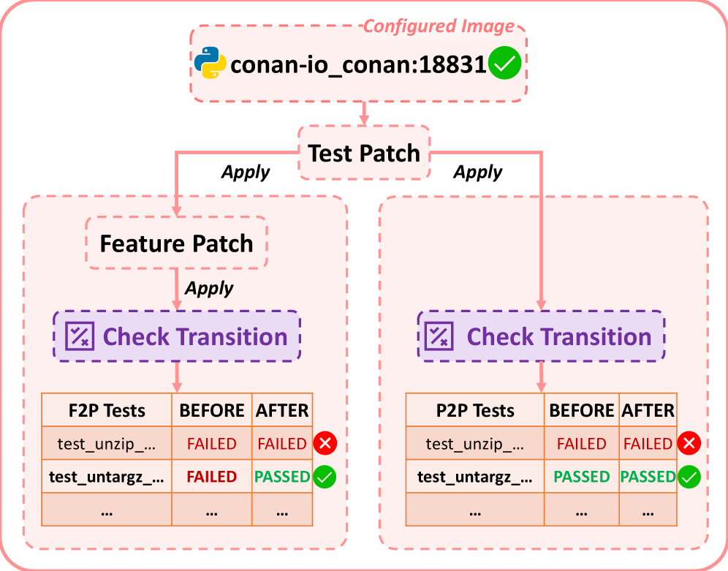Click ellipsis cell under test_untargz in P2P table
728x571 pixels.
pos(475,510)
